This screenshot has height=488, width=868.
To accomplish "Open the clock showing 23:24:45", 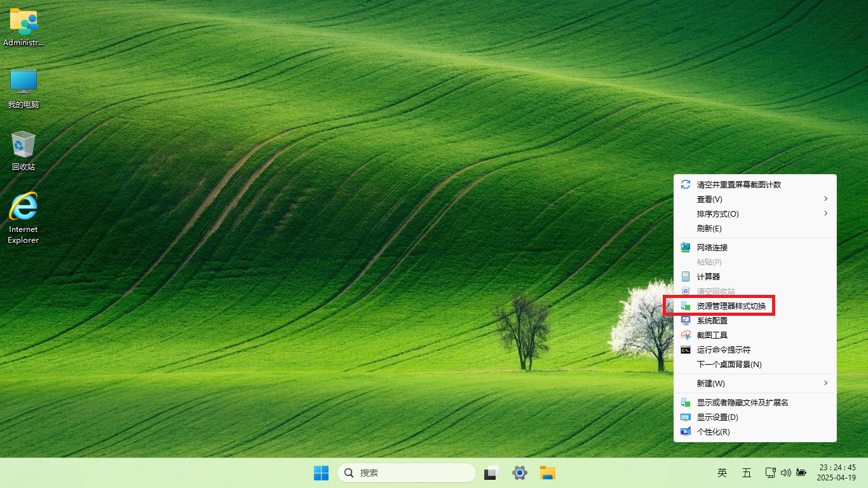I will point(837,472).
